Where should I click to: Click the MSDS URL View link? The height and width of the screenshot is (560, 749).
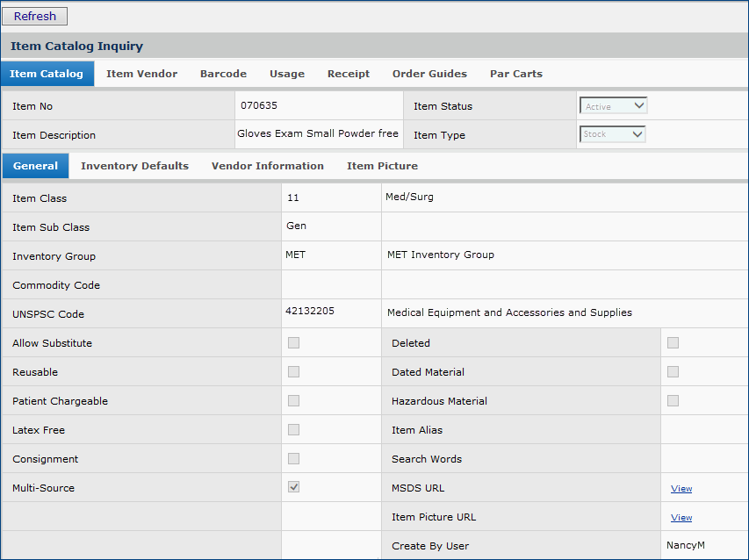681,489
